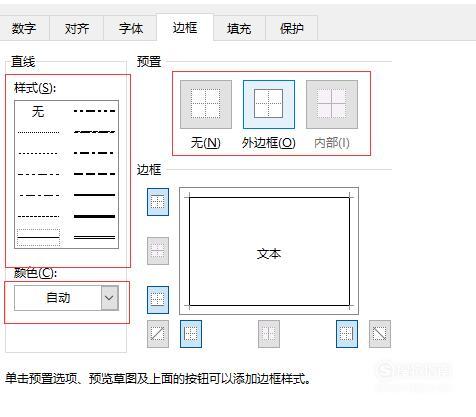Apply the 无(N) preset border icon
The width and height of the screenshot is (476, 417).
(x=206, y=104)
